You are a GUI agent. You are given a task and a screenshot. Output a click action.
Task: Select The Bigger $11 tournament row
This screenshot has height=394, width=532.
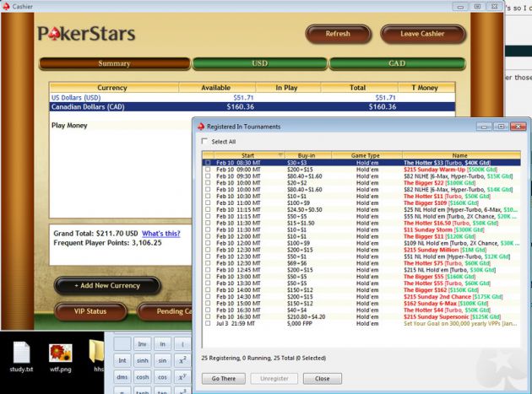click(361, 236)
